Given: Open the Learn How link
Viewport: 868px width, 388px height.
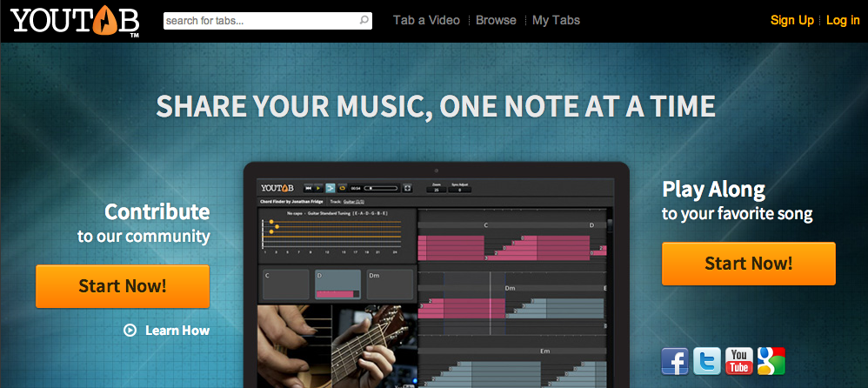Looking at the screenshot, I should click(x=167, y=331).
